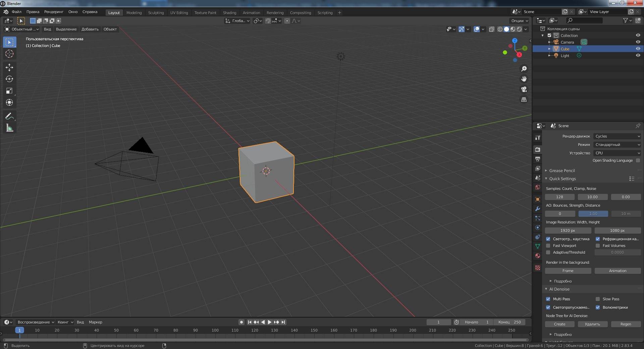Click the samples count 128 field
The width and height of the screenshot is (644, 349).
[559, 197]
